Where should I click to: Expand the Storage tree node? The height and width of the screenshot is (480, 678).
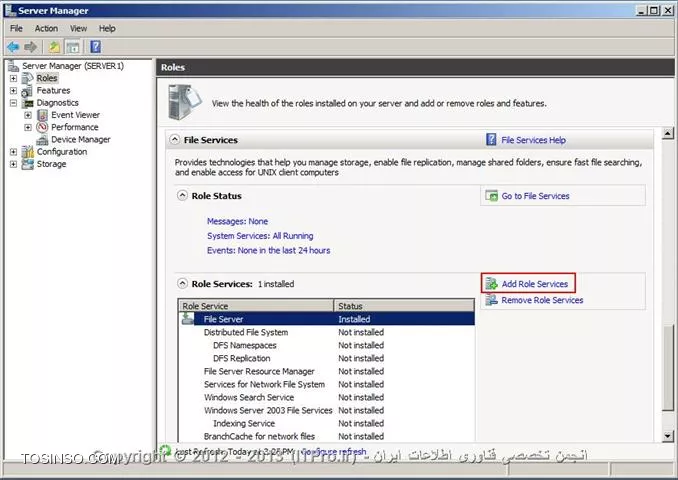13,164
